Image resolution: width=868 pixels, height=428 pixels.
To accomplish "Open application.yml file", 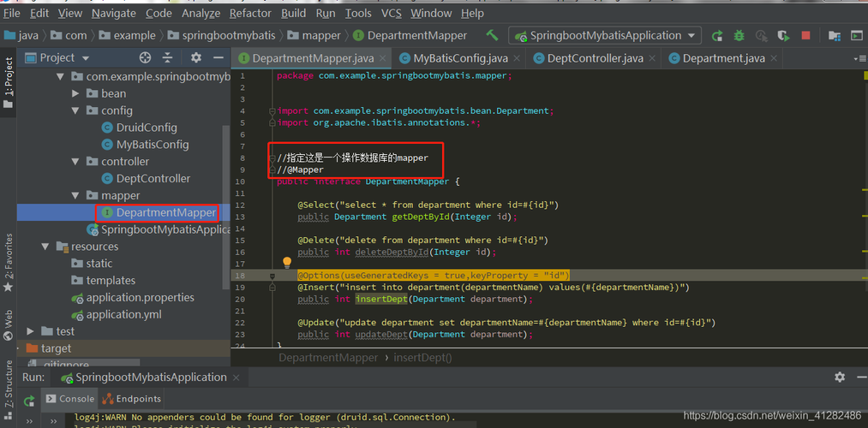I will click(117, 315).
